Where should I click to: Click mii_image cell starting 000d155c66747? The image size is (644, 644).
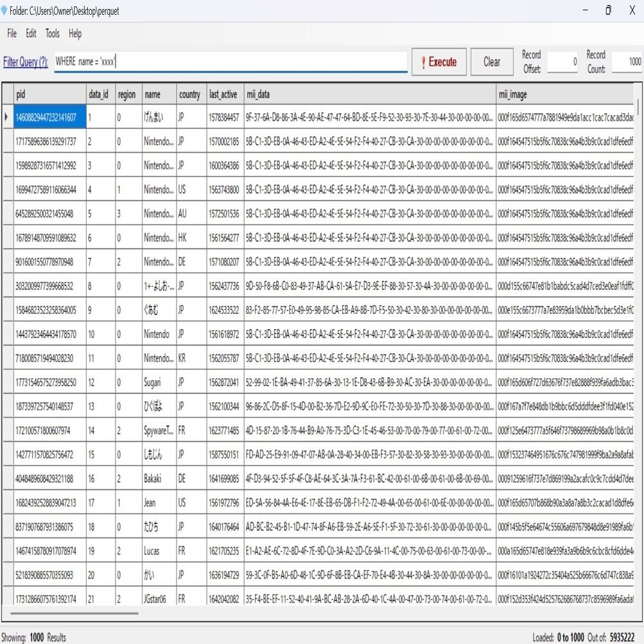[565, 286]
